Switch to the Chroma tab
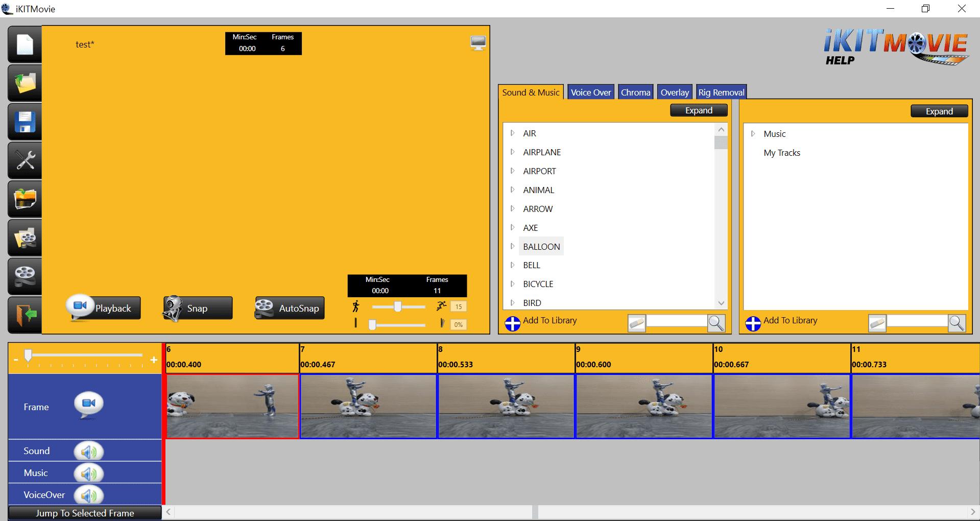The height and width of the screenshot is (521, 980). (x=636, y=92)
